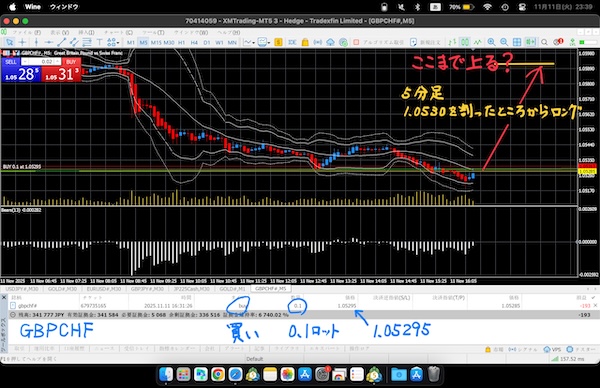The image size is (600, 388).
Task: Toggle chart auto-scroll shift icon
Action: [x=530, y=42]
